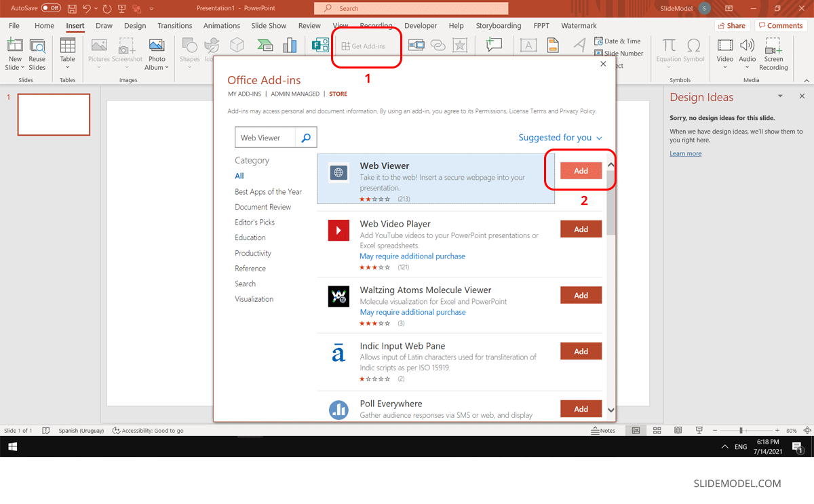
Task: Click the Chart icon in the ribbon
Action: click(290, 45)
